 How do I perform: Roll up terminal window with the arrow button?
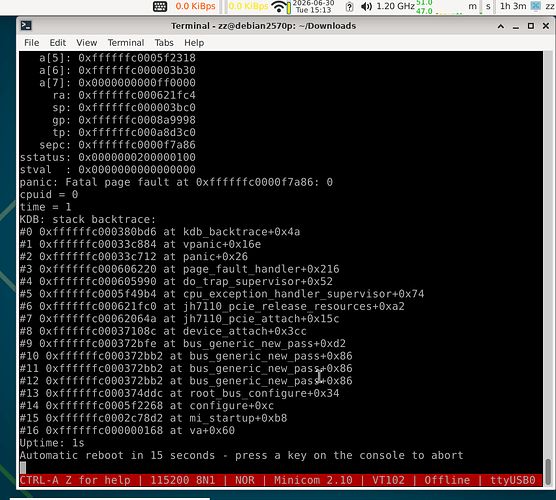click(501, 26)
